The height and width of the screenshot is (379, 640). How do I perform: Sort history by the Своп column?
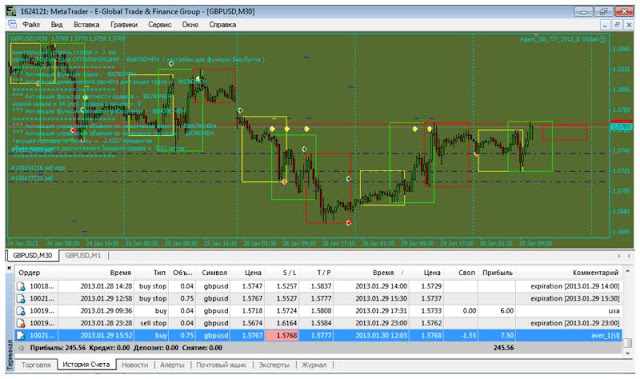pyautogui.click(x=461, y=273)
